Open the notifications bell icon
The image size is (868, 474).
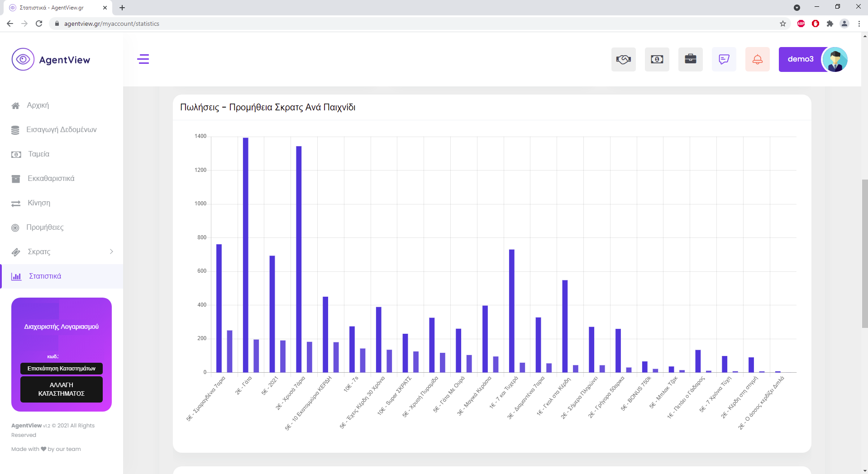click(x=757, y=59)
